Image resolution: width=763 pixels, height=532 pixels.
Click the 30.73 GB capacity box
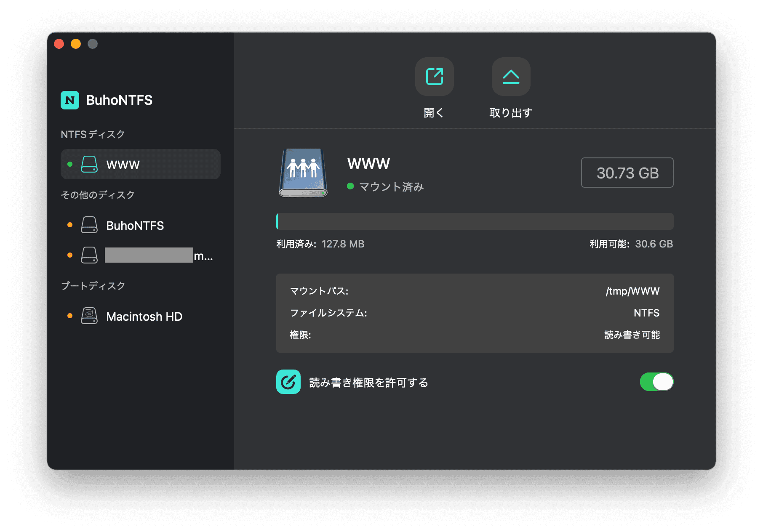pos(627,173)
